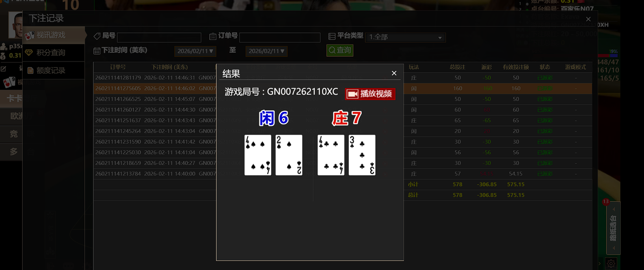Close the 结果 result dialog

(394, 73)
